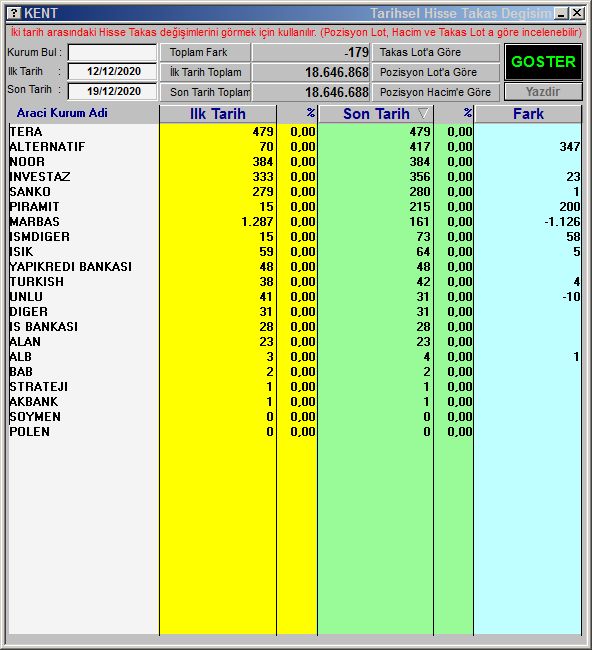Select Pozisyon Hacim'e Göre option
This screenshot has width=592, height=650.
coord(436,92)
